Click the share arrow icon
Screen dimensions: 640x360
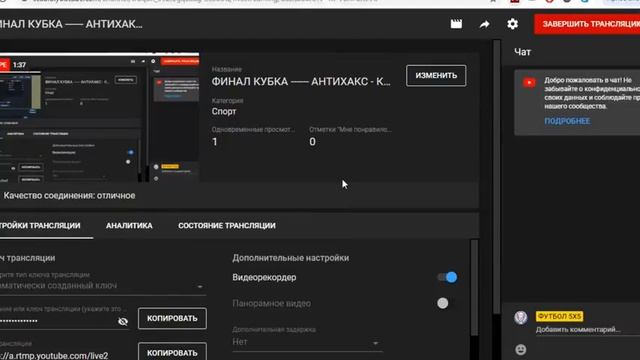point(484,24)
